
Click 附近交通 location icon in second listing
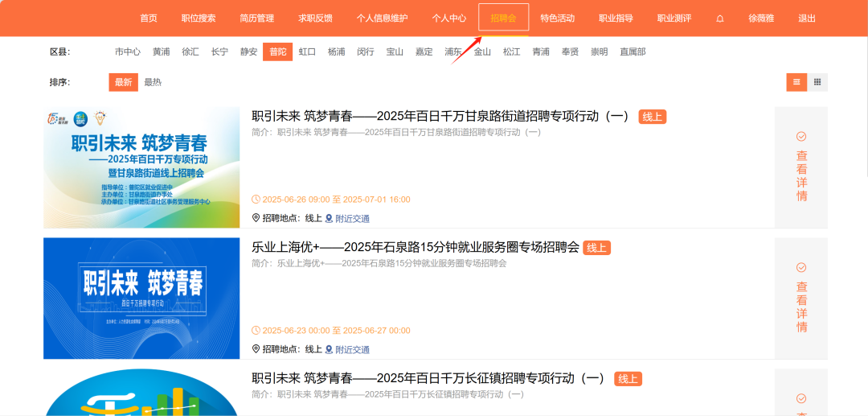coord(329,349)
